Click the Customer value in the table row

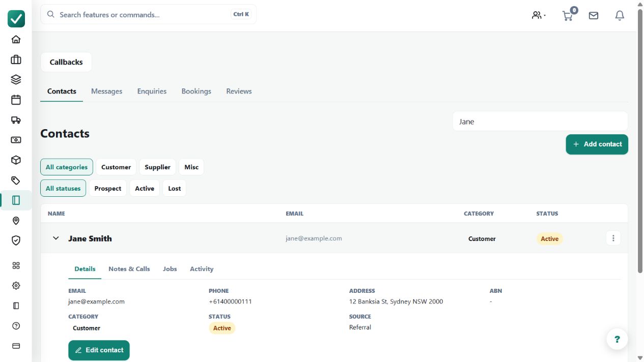click(x=482, y=238)
